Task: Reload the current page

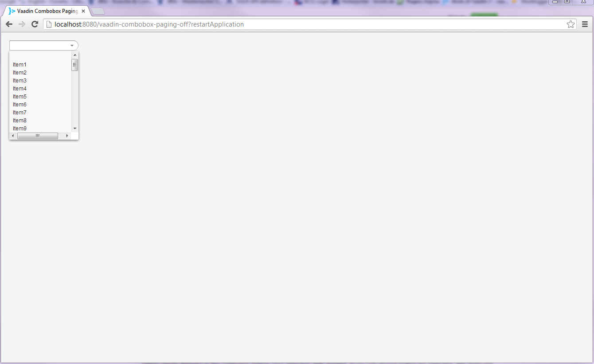Action: [35, 24]
